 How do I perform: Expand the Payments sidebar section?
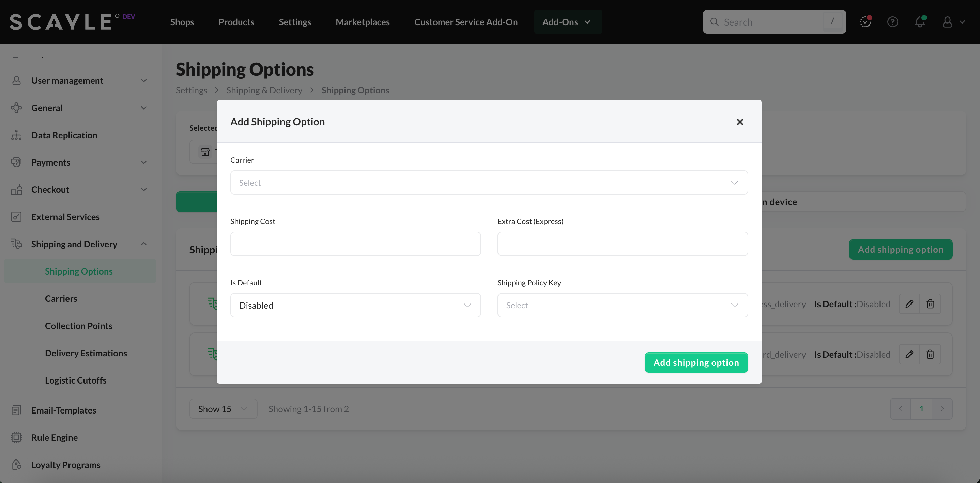pos(144,162)
